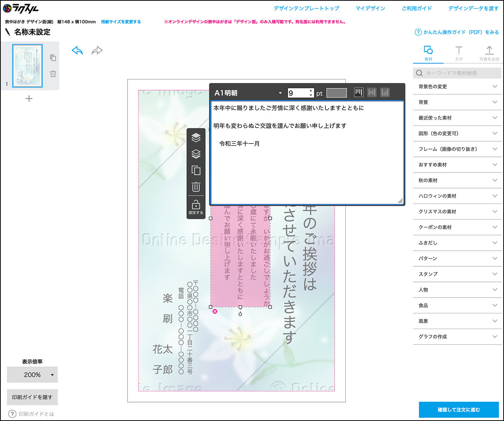504x421 pixels.
Task: Select the page 1 thumbnail
Action: [x=27, y=66]
